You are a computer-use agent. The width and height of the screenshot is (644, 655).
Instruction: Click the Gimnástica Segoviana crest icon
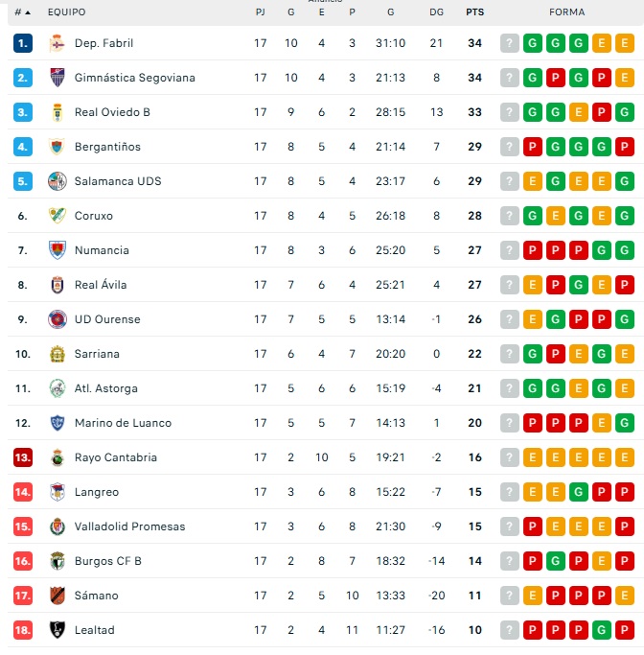57,78
